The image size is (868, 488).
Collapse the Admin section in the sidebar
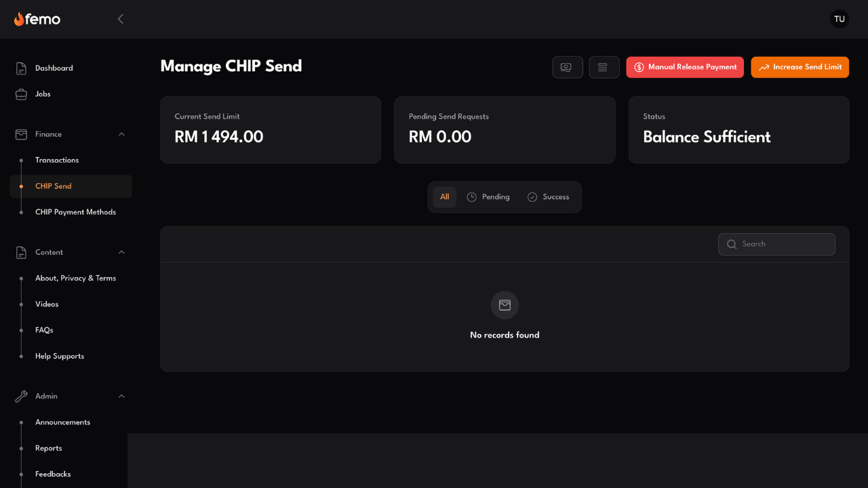click(x=121, y=396)
